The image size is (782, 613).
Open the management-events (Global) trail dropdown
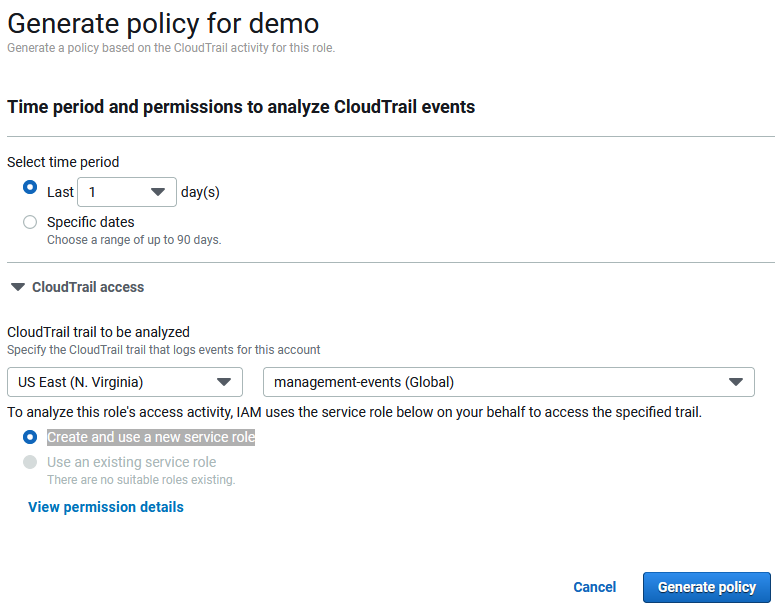pyautogui.click(x=509, y=382)
